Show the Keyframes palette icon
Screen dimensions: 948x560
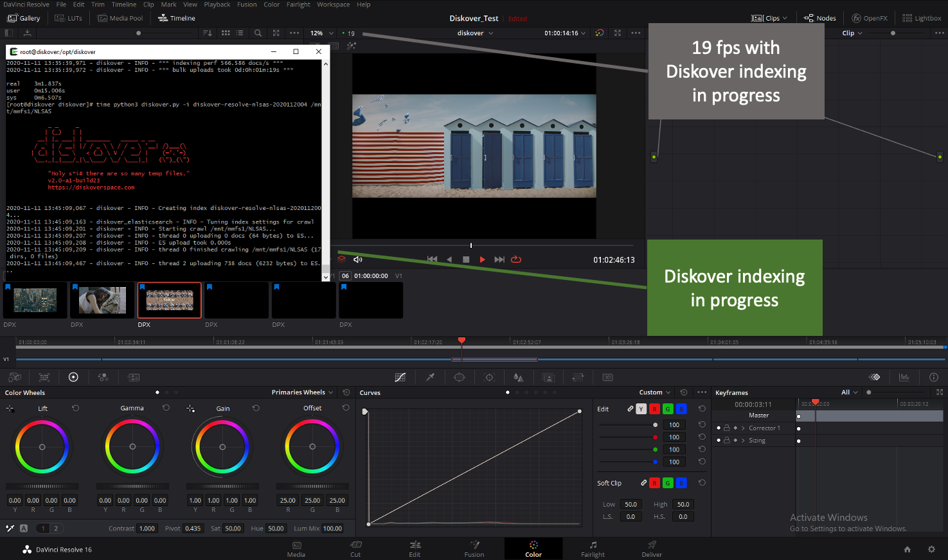(x=875, y=378)
